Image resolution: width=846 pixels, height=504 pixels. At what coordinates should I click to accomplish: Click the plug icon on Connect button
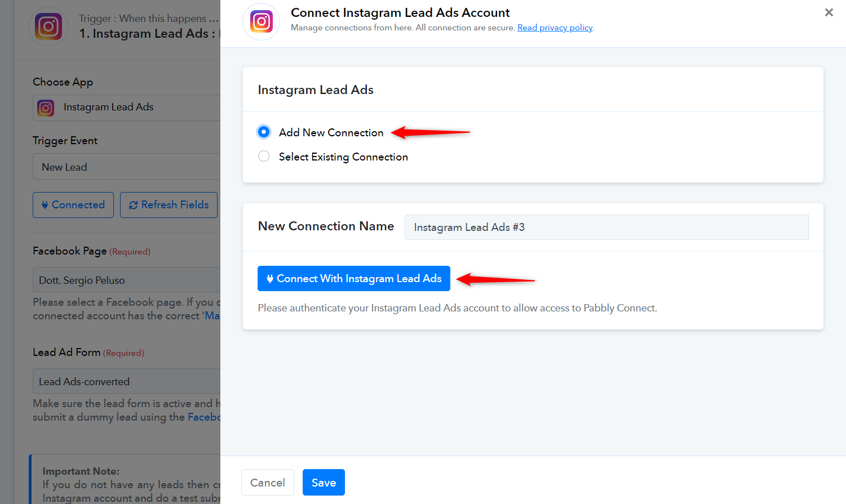coord(270,279)
